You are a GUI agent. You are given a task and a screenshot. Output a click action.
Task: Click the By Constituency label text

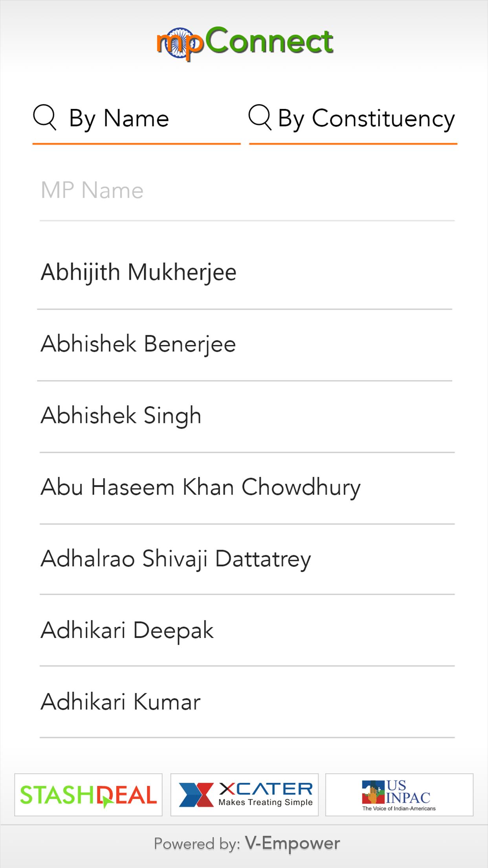[x=366, y=118]
